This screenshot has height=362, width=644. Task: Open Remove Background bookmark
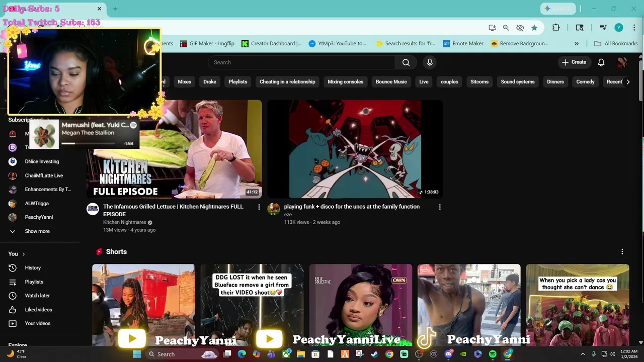click(x=519, y=44)
